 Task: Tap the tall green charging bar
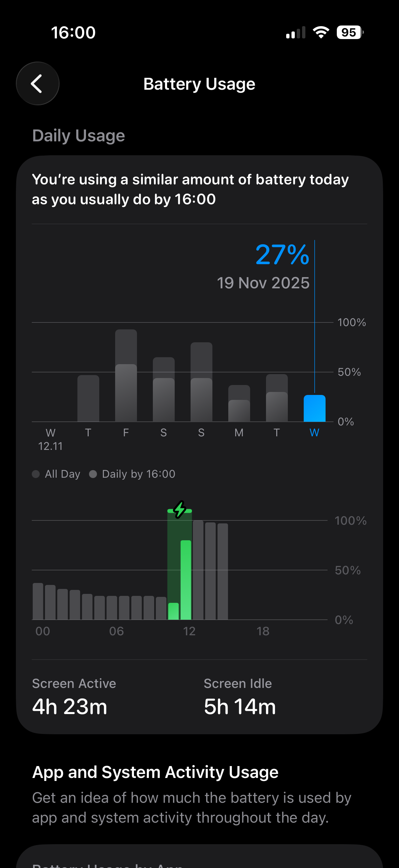click(x=186, y=580)
